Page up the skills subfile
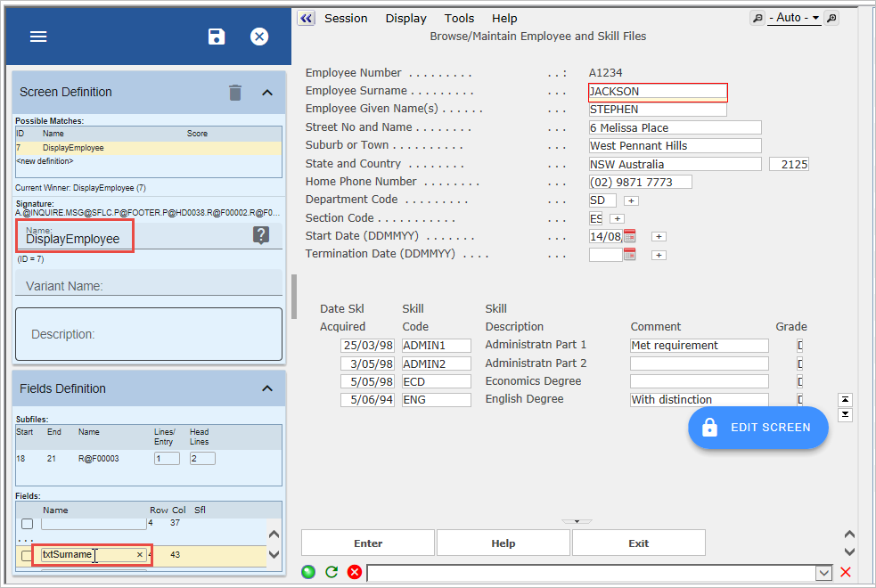 coord(845,400)
